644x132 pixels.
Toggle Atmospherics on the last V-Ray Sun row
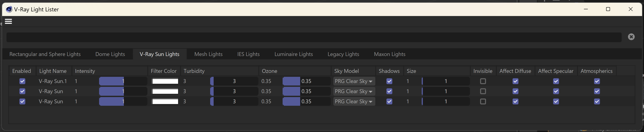(597, 102)
